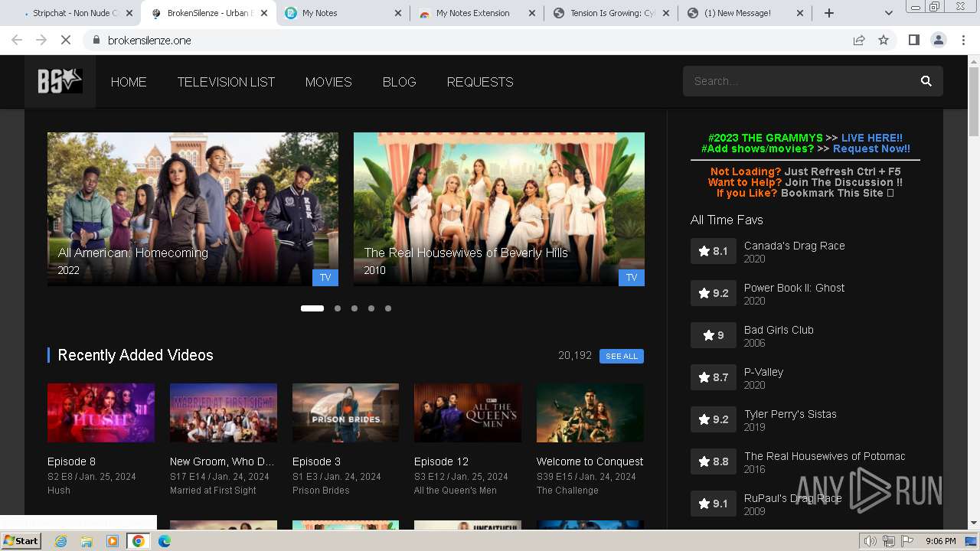Open the Chrome profile menu
Screen dimensions: 980x551
[x=939, y=40]
